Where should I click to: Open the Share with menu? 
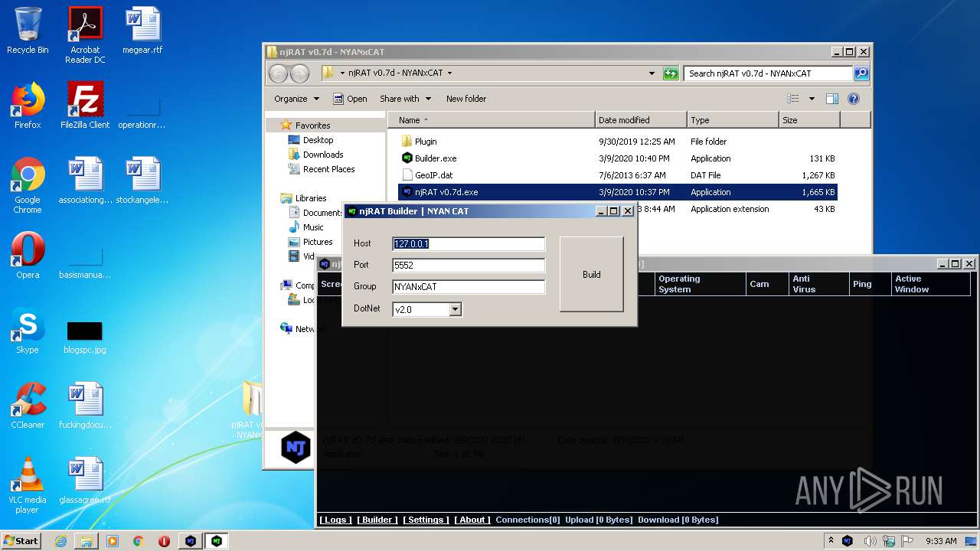(405, 99)
